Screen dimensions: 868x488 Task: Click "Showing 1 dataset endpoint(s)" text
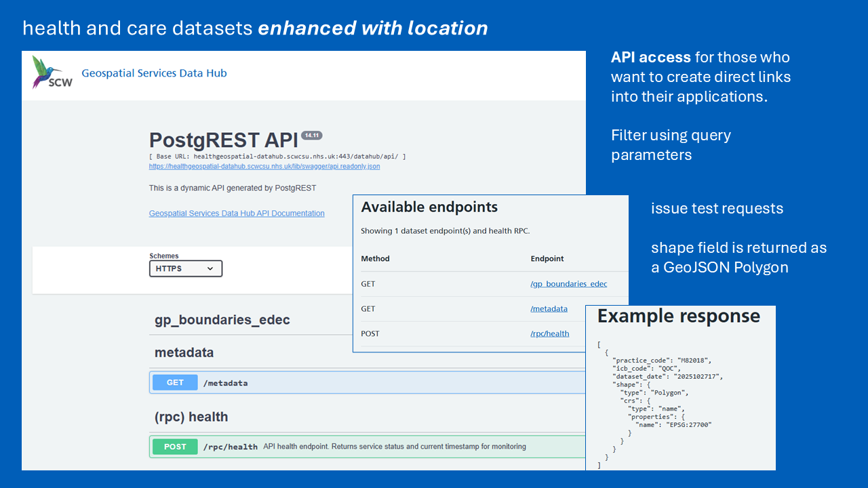445,231
